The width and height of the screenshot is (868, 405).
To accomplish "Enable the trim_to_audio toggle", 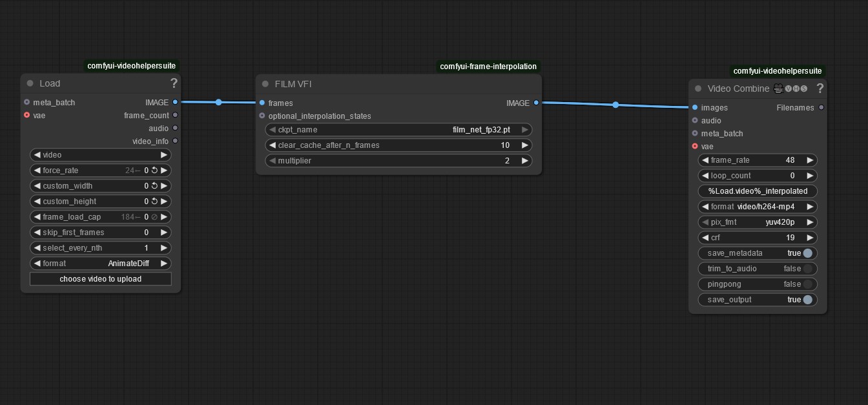I will (x=807, y=269).
